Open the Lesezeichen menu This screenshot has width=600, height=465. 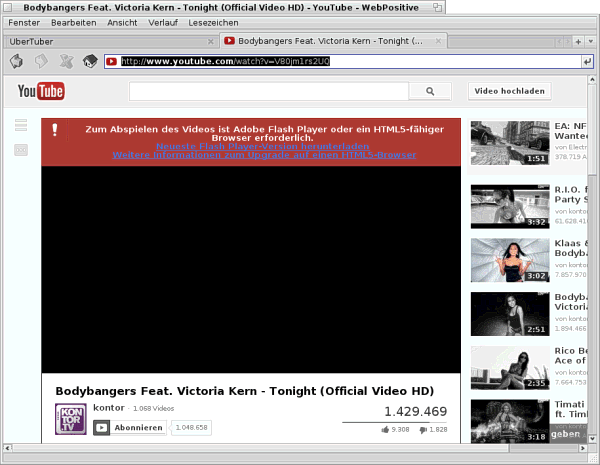click(214, 22)
